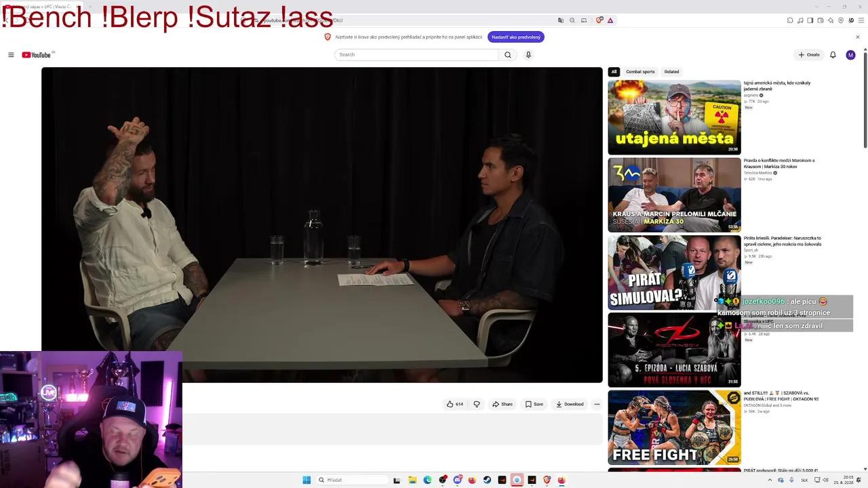Open Steam from the taskbar
Viewport: 868px width, 488px height.
[x=487, y=480]
